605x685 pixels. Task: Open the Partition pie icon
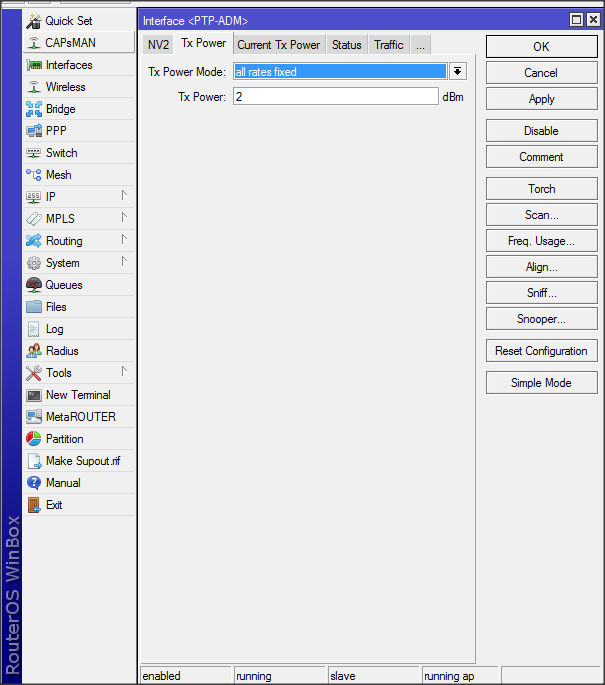point(34,439)
